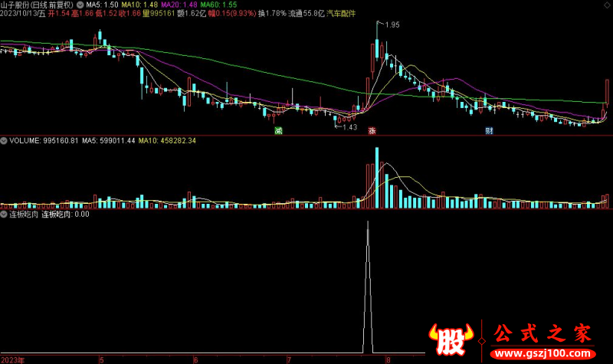This screenshot has height=364, width=613.
Task: Jump to month 7 on time axis
Action: pyautogui.click(x=290, y=360)
